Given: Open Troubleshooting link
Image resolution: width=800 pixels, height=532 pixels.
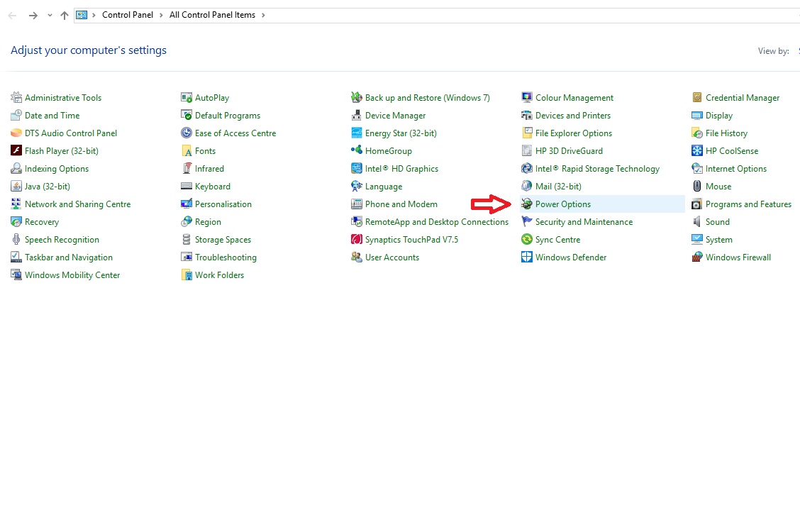Looking at the screenshot, I should [x=226, y=257].
